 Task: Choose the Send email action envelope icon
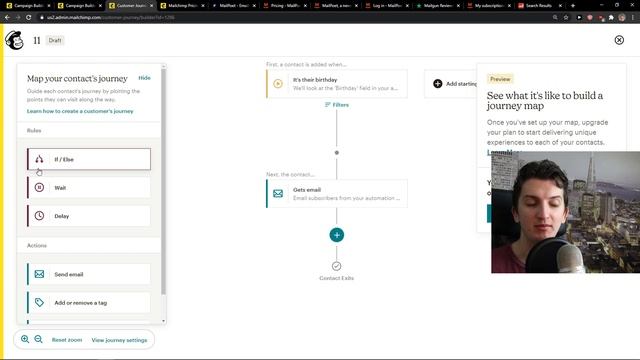39,274
